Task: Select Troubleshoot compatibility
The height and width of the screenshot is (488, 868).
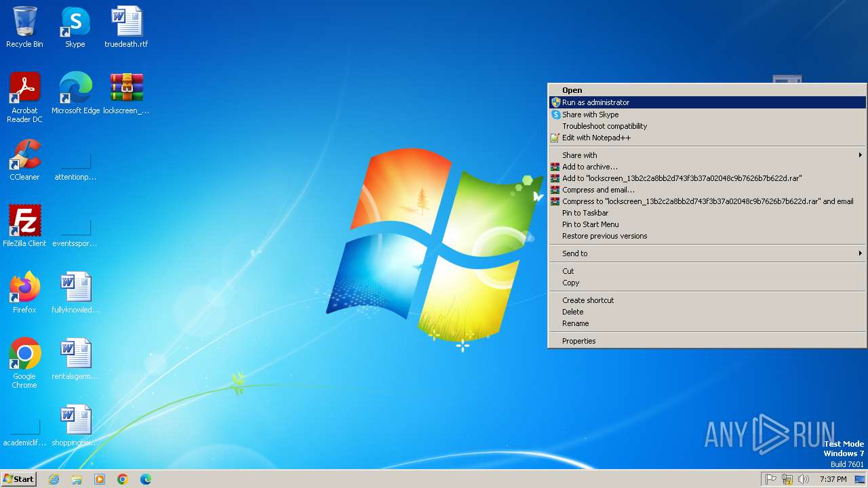Action: pyautogui.click(x=707, y=126)
